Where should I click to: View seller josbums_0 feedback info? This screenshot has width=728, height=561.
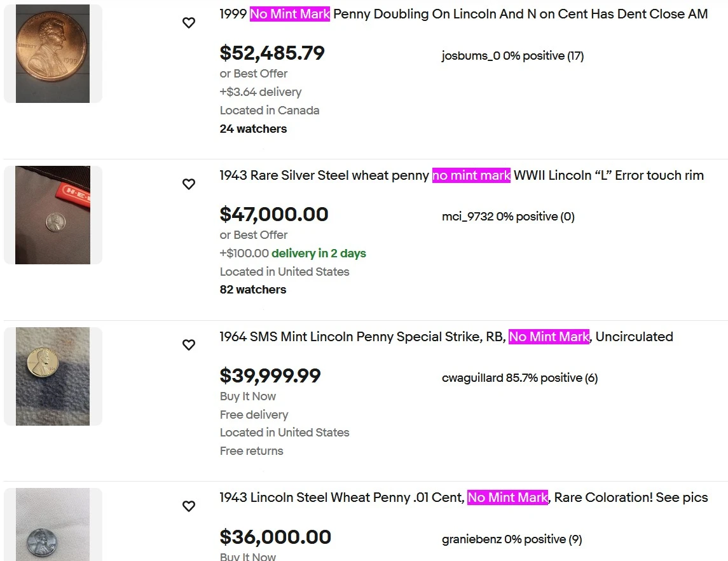click(x=512, y=56)
